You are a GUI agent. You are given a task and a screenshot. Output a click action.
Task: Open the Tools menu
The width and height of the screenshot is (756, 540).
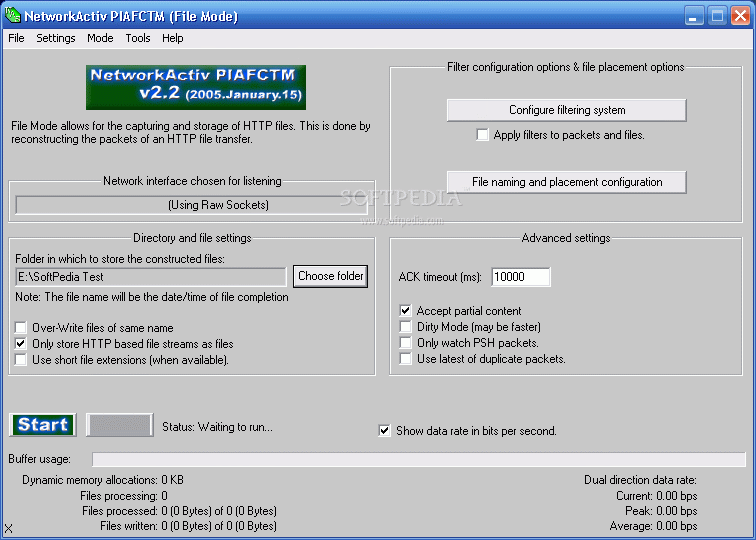(138, 38)
